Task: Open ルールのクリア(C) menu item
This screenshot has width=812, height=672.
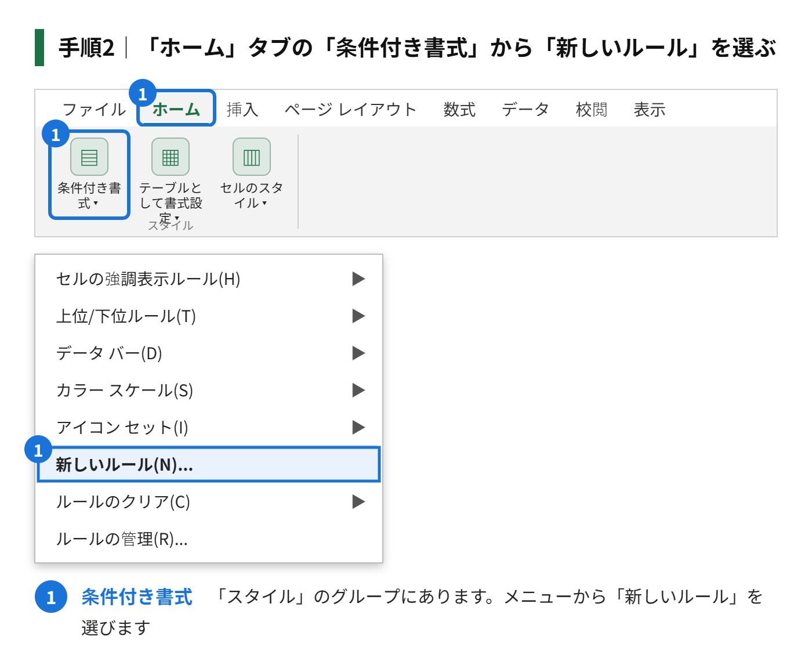Action: pyautogui.click(x=209, y=502)
